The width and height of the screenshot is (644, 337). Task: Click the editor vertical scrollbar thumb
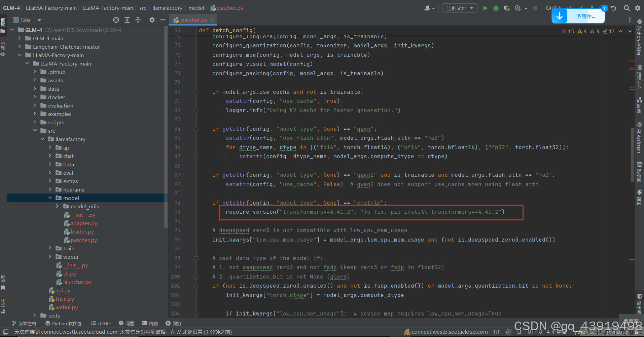tap(633, 155)
